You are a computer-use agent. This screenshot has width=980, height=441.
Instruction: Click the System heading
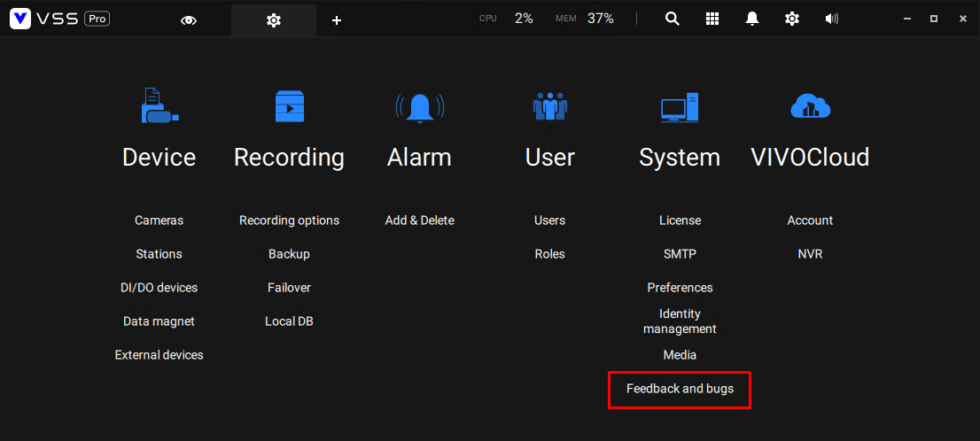click(x=680, y=158)
